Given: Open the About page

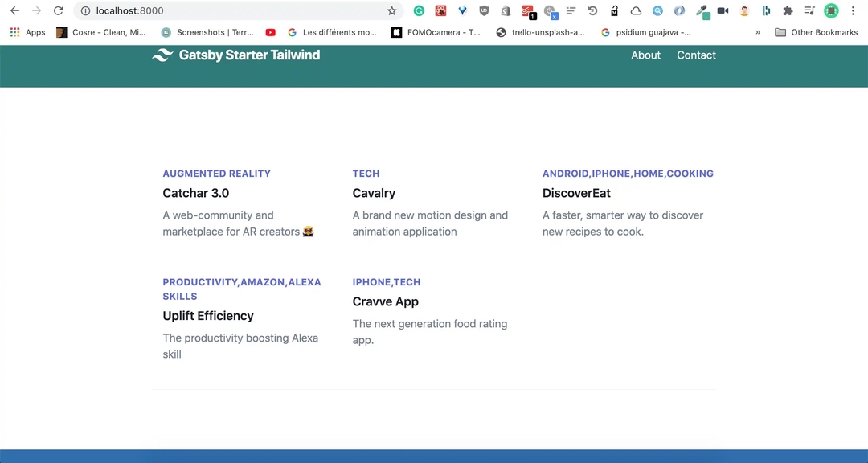Looking at the screenshot, I should (646, 55).
